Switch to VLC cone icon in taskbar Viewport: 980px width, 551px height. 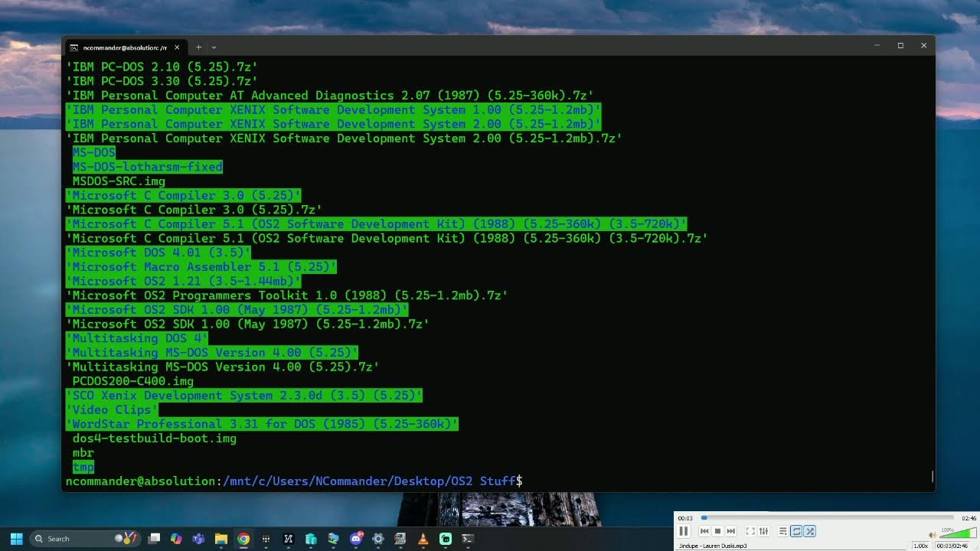click(x=423, y=539)
